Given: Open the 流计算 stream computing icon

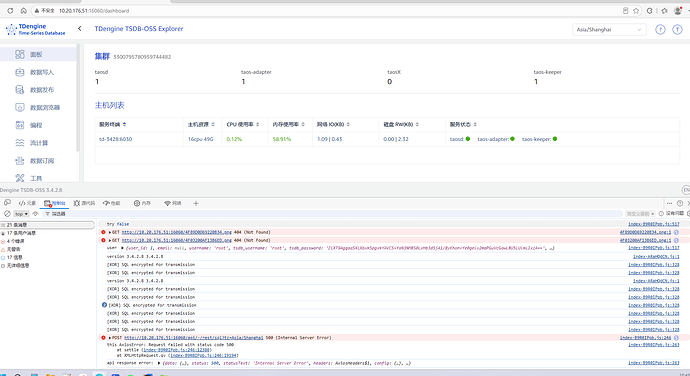Looking at the screenshot, I should (19, 143).
